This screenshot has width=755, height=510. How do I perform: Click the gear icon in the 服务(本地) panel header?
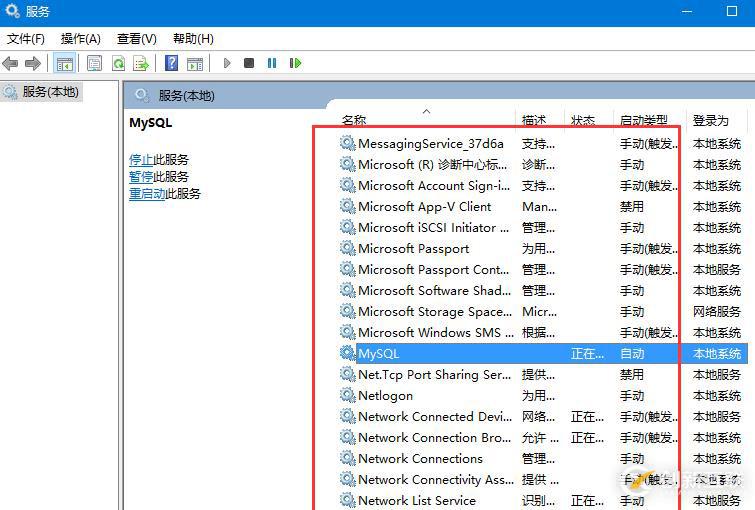[x=142, y=95]
